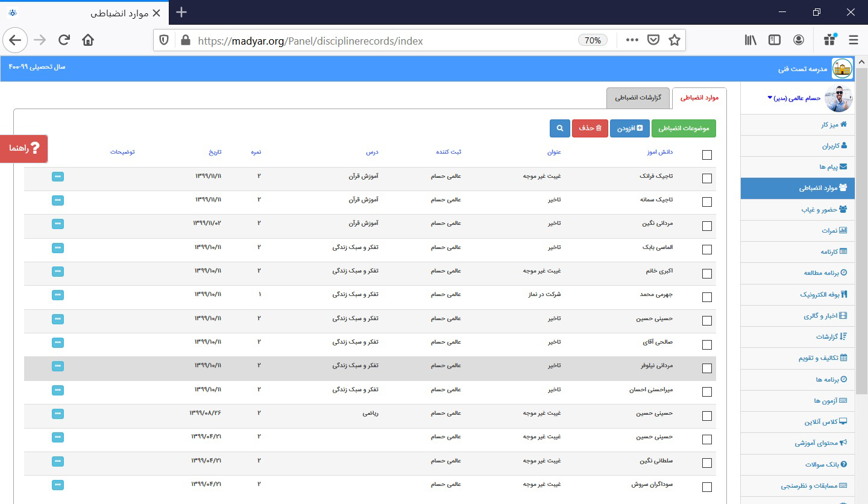Open details button in الماسی بابک row

pyautogui.click(x=58, y=248)
